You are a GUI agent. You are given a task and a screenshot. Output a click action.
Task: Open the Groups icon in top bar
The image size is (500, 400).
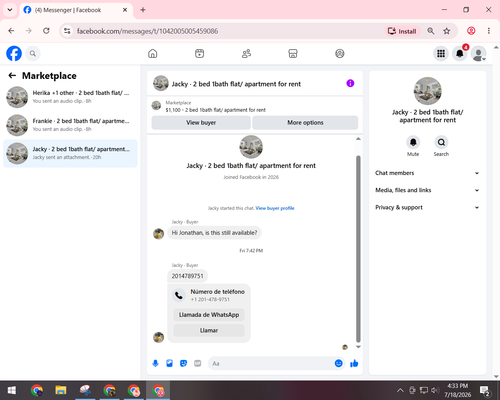click(340, 53)
